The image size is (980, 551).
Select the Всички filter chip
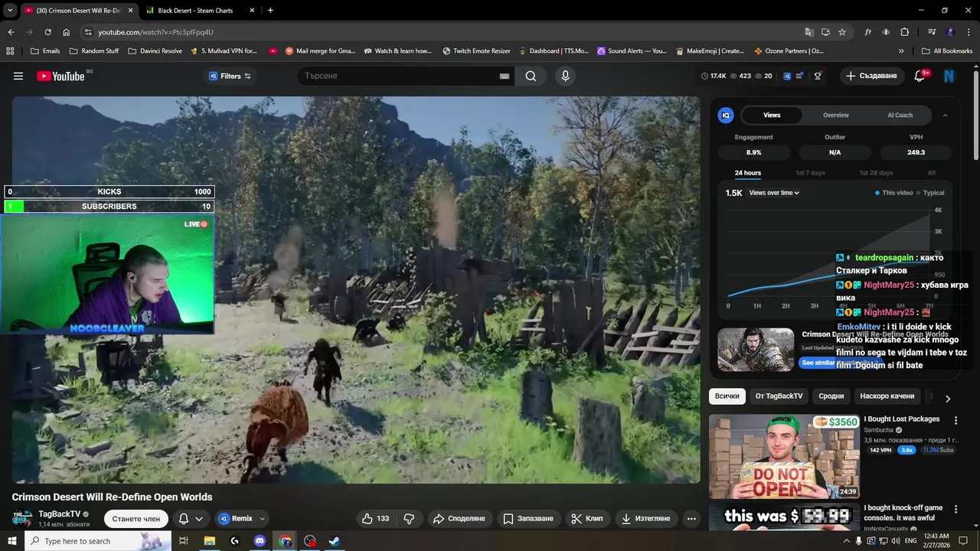click(x=727, y=396)
